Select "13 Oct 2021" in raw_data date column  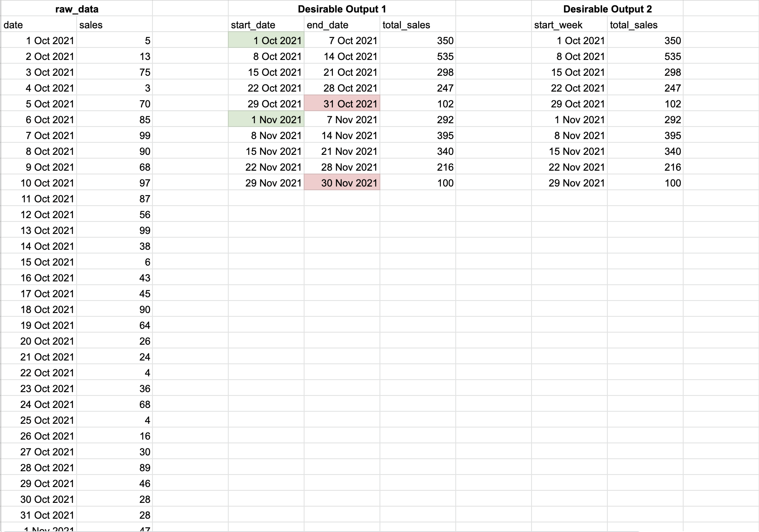39,230
